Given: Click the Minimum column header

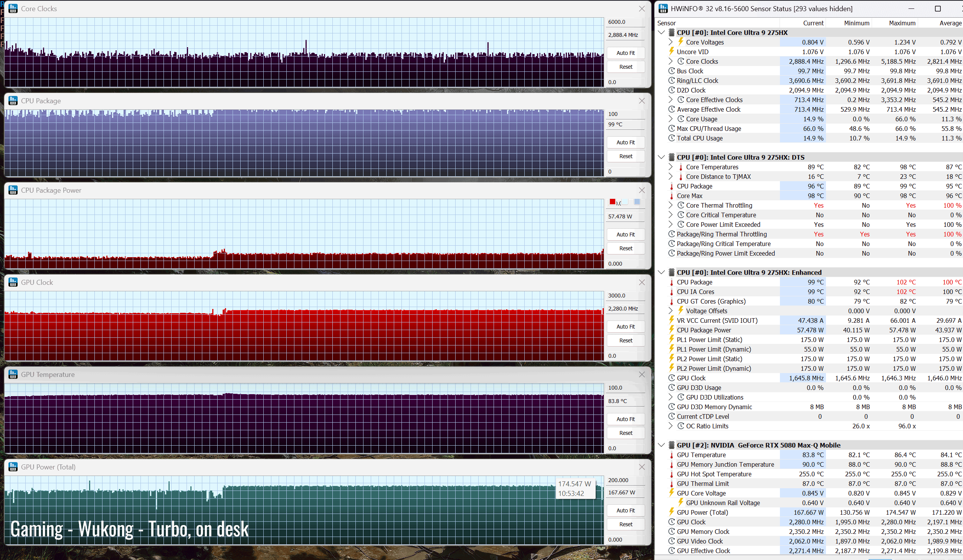Looking at the screenshot, I should [x=849, y=23].
